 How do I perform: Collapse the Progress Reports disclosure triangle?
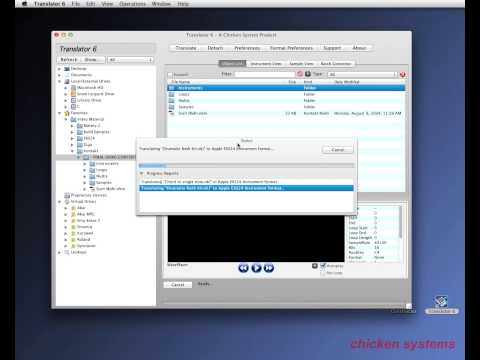tap(142, 173)
